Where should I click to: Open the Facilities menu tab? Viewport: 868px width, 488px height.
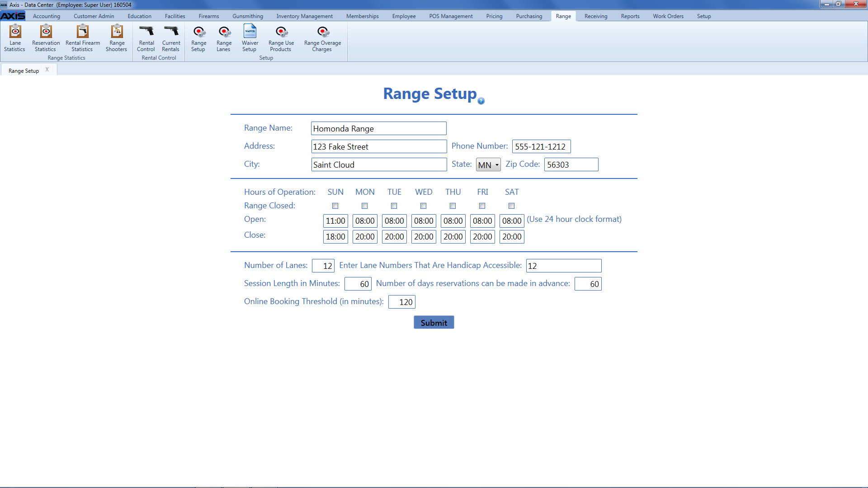[x=175, y=16]
